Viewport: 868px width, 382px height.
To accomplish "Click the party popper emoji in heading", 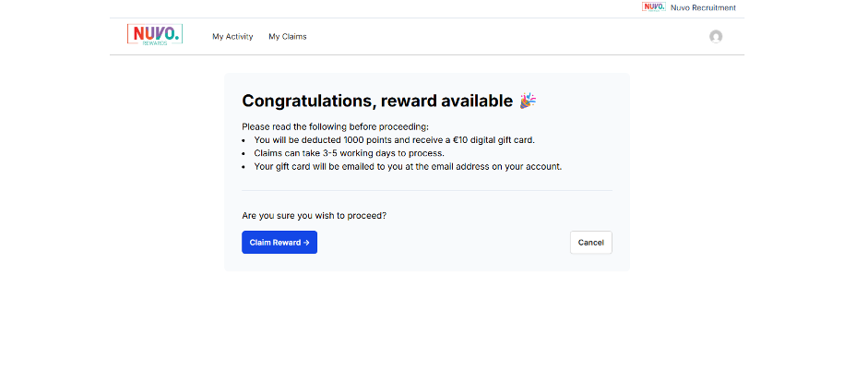I will point(528,101).
